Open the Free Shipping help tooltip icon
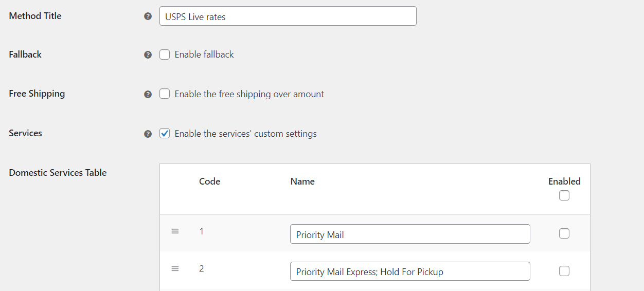This screenshot has width=644, height=291. (148, 94)
